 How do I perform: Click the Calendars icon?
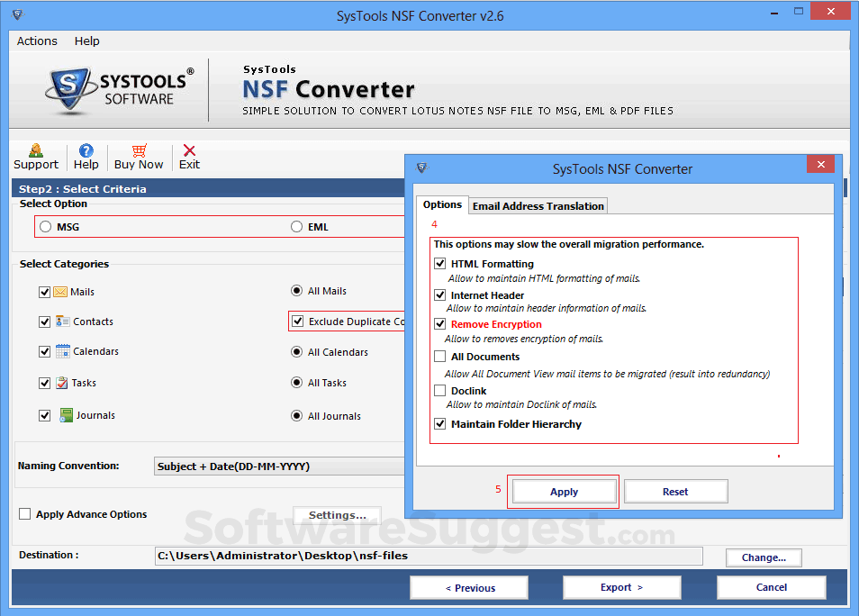point(62,350)
